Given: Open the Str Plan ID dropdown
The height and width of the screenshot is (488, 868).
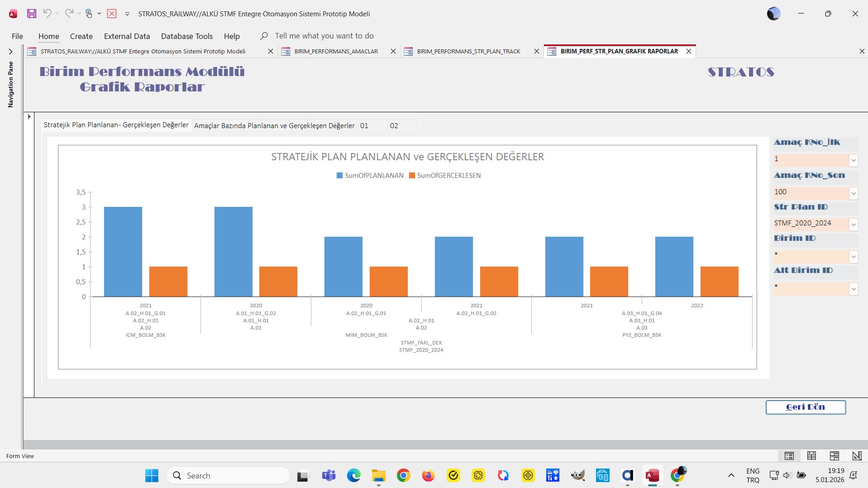Looking at the screenshot, I should (x=853, y=224).
